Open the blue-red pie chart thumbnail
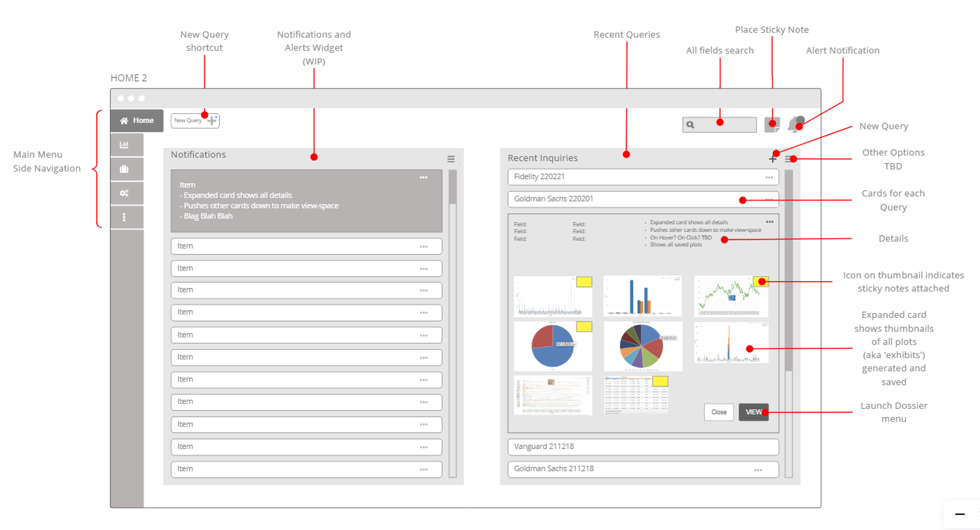 pyautogui.click(x=553, y=346)
